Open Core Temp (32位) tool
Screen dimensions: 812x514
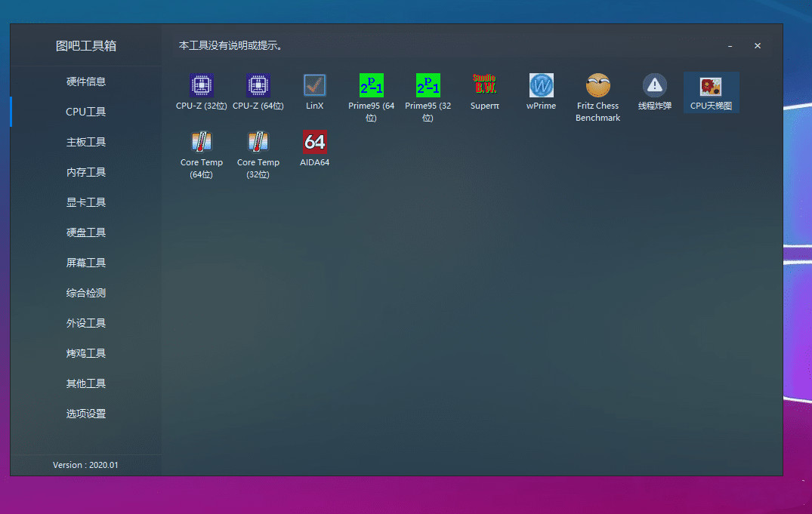pyautogui.click(x=258, y=142)
